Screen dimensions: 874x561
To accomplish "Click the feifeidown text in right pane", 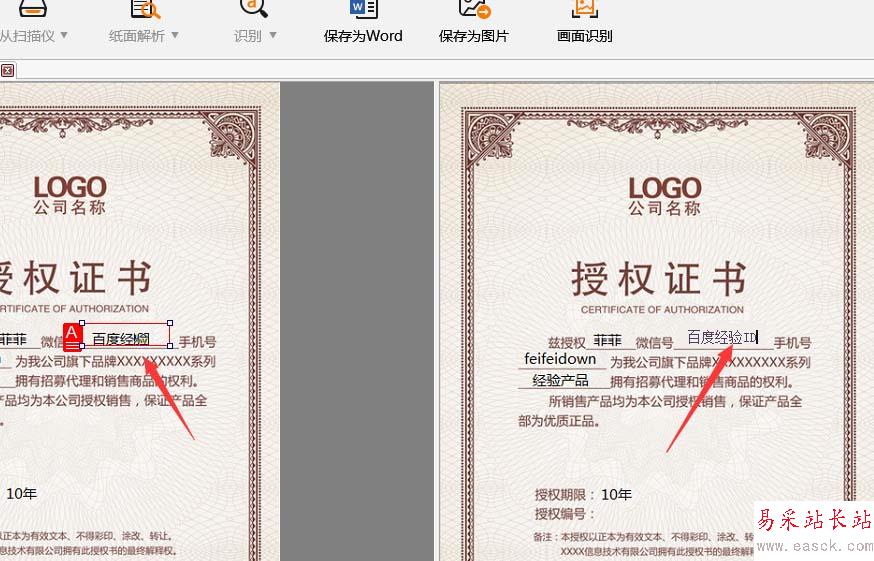I will point(560,359).
